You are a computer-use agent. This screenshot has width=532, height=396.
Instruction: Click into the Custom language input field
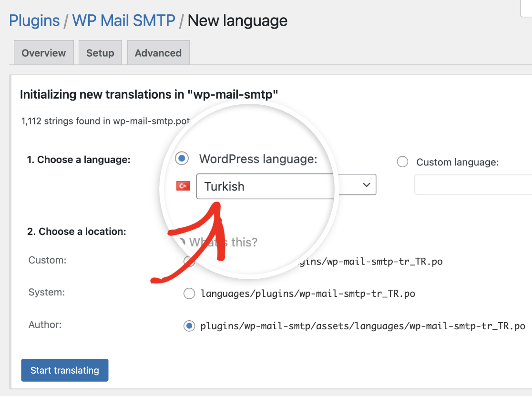(x=473, y=185)
